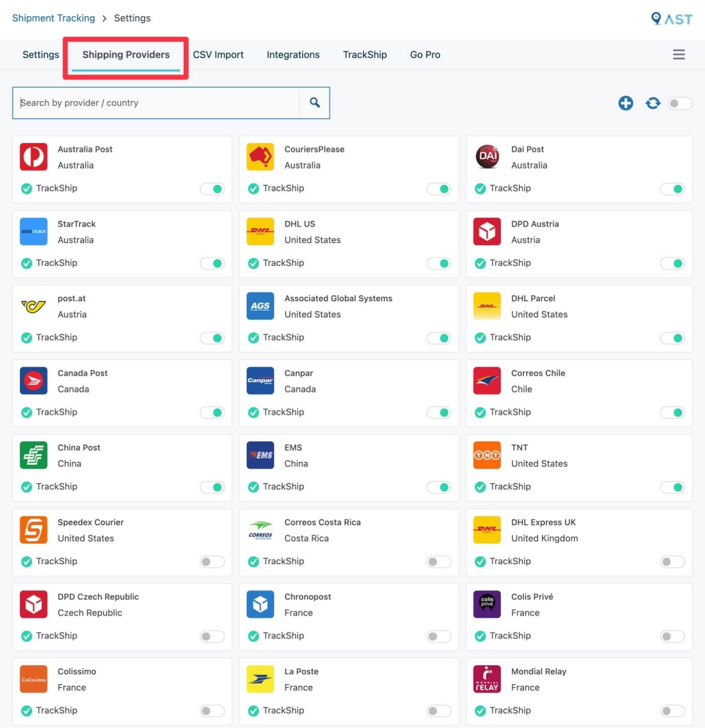Click TrackShip check icon under Canpar
The height and width of the screenshot is (728, 705).
(253, 412)
